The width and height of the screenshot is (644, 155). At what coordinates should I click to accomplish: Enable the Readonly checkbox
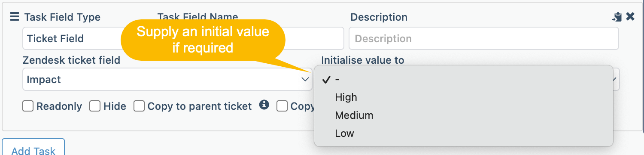pyautogui.click(x=28, y=106)
